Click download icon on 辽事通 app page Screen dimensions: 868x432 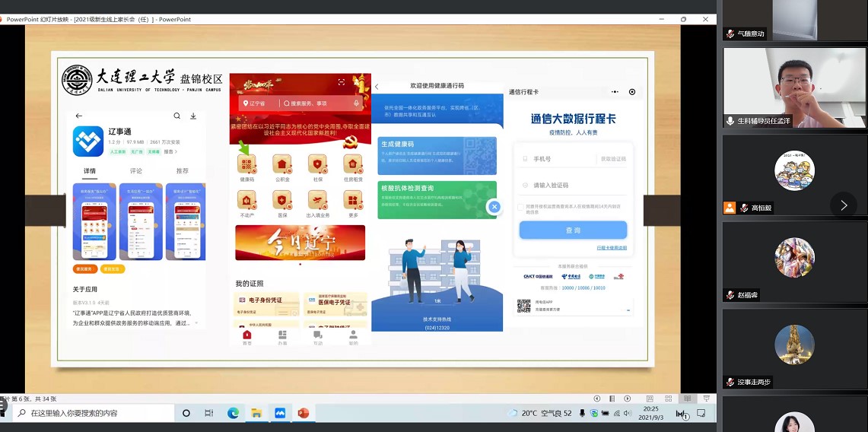pyautogui.click(x=193, y=116)
